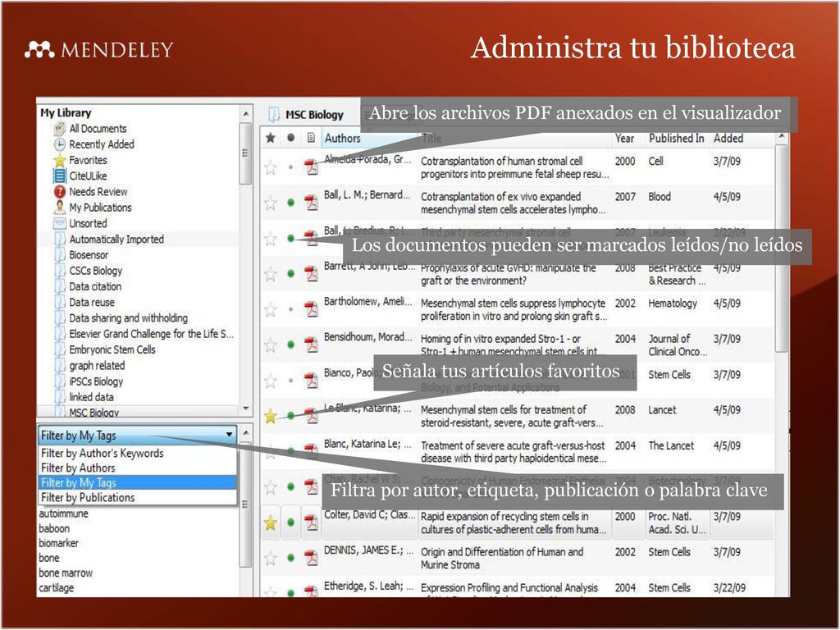Screen dimensions: 840x630
Task: Open the All Documents folder icon
Action: (59, 129)
